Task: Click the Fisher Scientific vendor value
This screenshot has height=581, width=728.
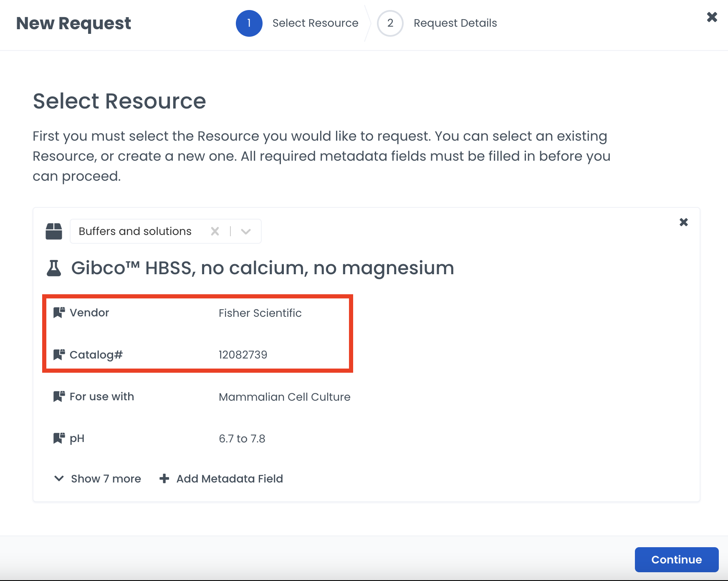Action: [x=260, y=313]
